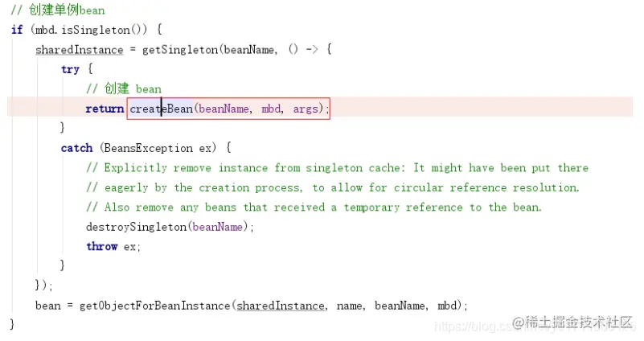Screen dimensions: 644x341
Task: Click the comment starting 'Explicitly remove instance'
Action: tap(337, 167)
